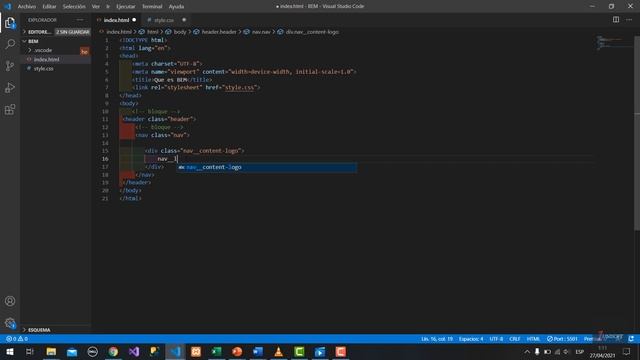
Task: Change Espacios: 4 indentation setting
Action: pos(471,339)
